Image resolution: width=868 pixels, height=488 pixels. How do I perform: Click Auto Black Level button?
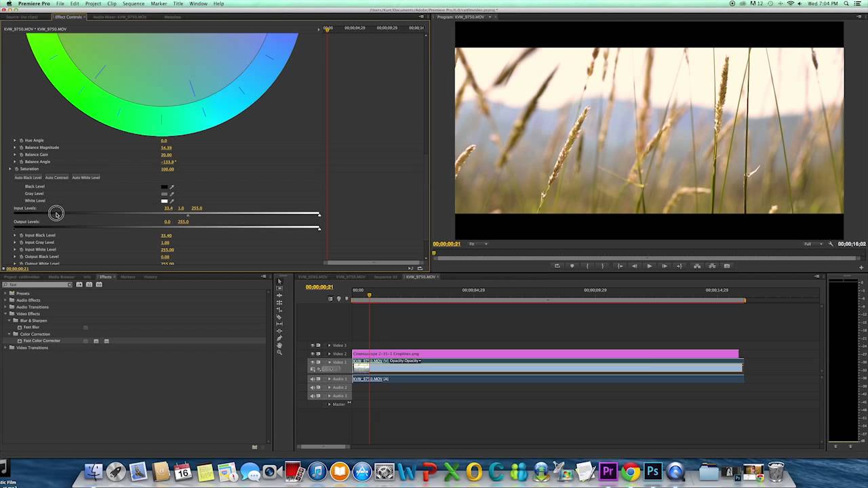click(x=28, y=178)
